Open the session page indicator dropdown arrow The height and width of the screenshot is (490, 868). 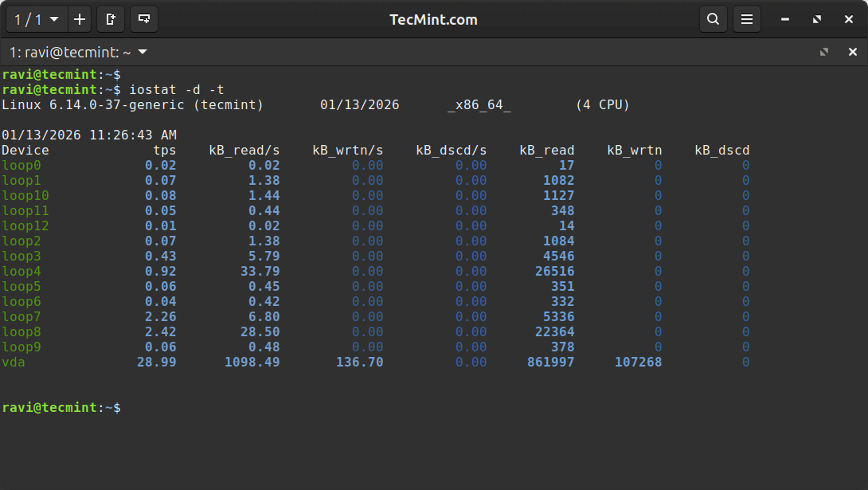pyautogui.click(x=53, y=19)
